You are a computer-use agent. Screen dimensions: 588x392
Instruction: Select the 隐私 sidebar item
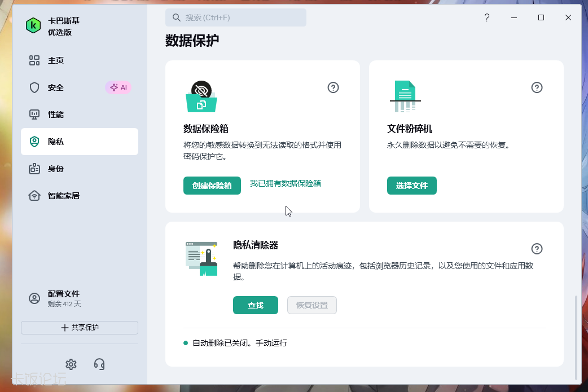(80, 142)
